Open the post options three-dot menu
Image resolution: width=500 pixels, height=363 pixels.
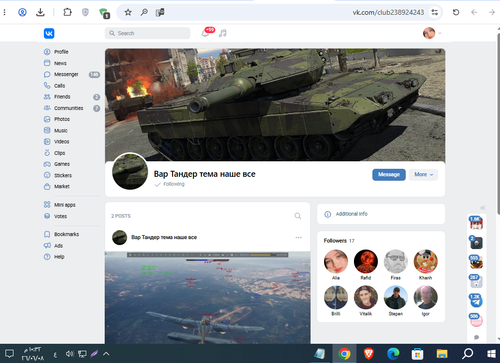[x=298, y=237]
